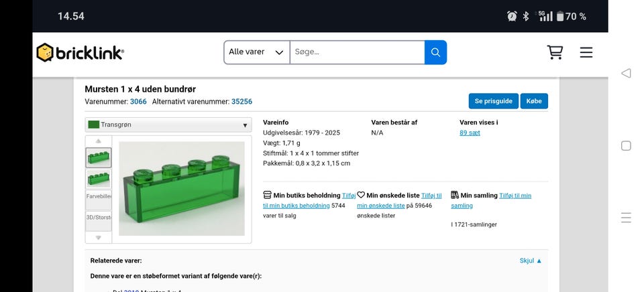Image resolution: width=644 pixels, height=292 pixels.
Task: Click the heart icon beside Min ønskede liste
Action: tap(361, 195)
